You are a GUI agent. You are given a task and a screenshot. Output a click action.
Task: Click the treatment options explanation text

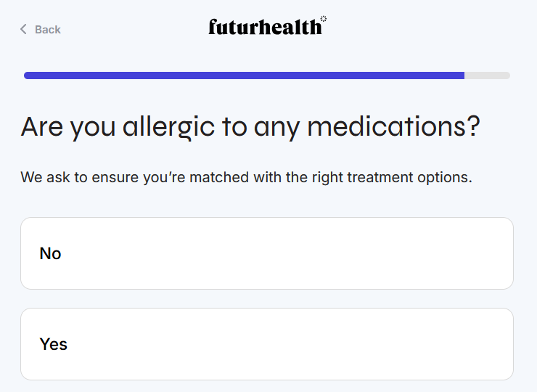click(x=246, y=177)
